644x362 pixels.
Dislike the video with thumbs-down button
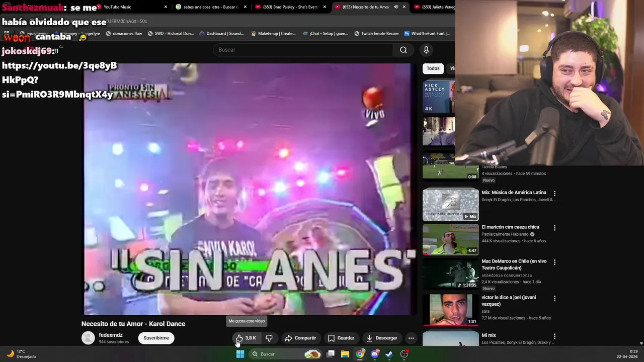269,338
